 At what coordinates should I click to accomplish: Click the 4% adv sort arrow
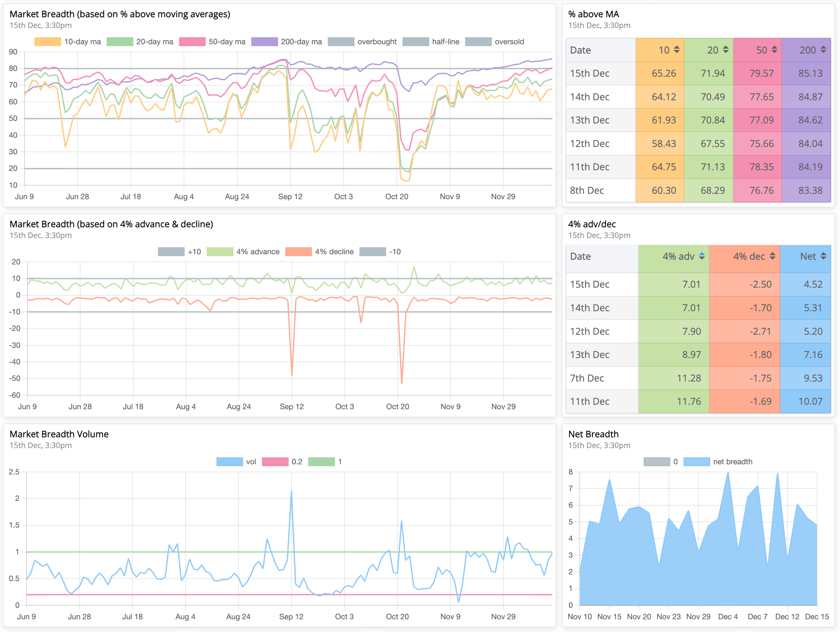tap(702, 256)
